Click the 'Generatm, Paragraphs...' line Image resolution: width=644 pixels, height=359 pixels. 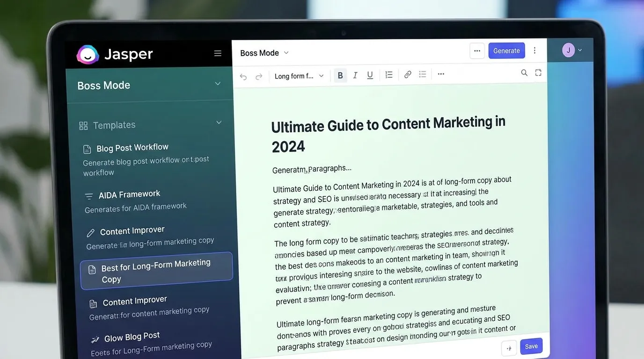click(x=312, y=169)
